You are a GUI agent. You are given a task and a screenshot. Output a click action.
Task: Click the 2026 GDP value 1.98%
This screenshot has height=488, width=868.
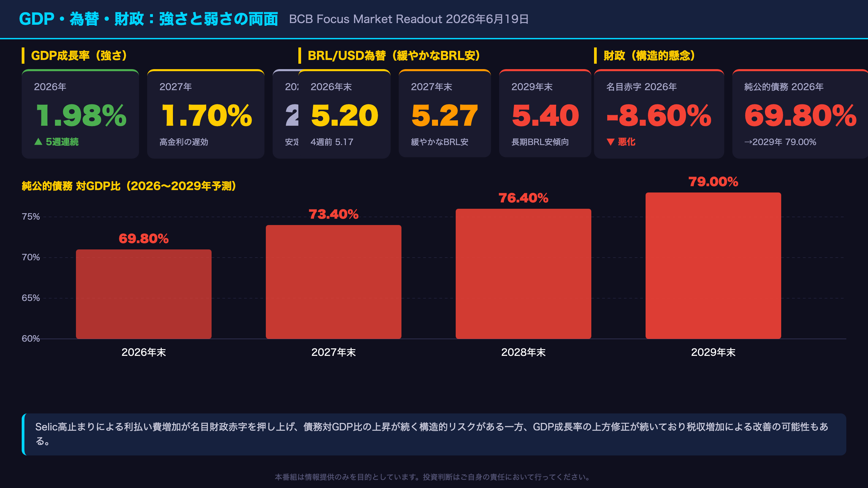coord(81,116)
